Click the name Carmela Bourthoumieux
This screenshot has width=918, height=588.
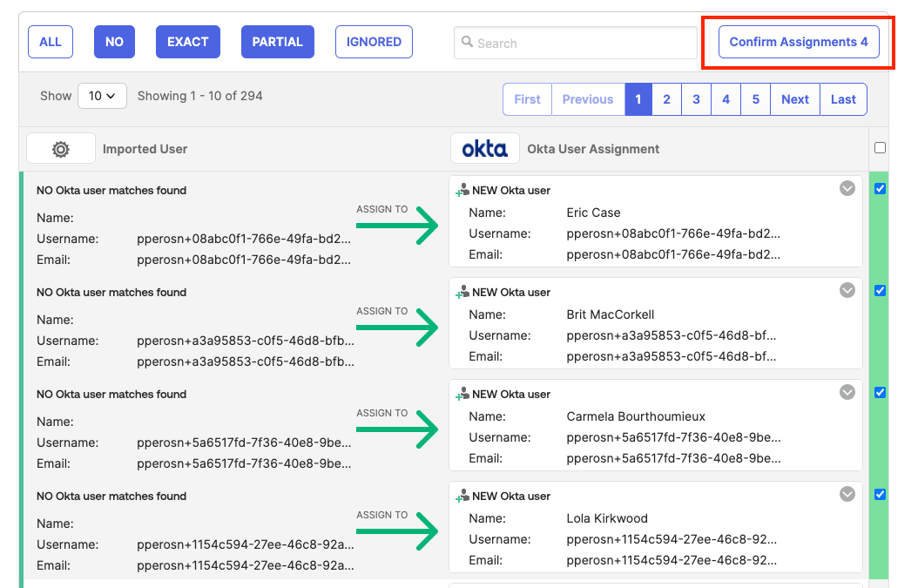click(636, 416)
